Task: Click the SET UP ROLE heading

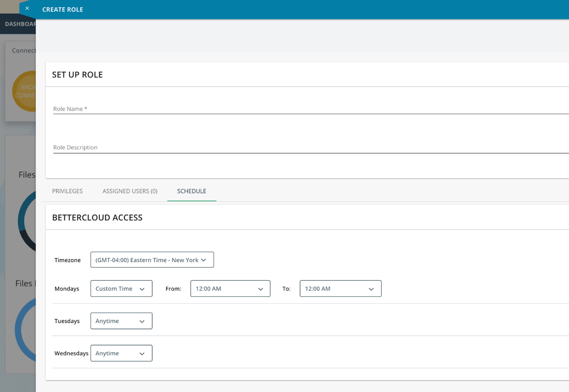Action: coord(77,75)
